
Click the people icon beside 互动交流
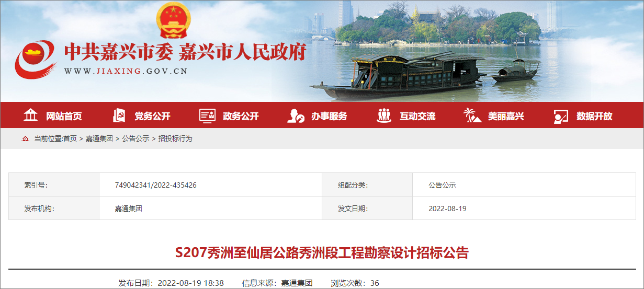(384, 115)
